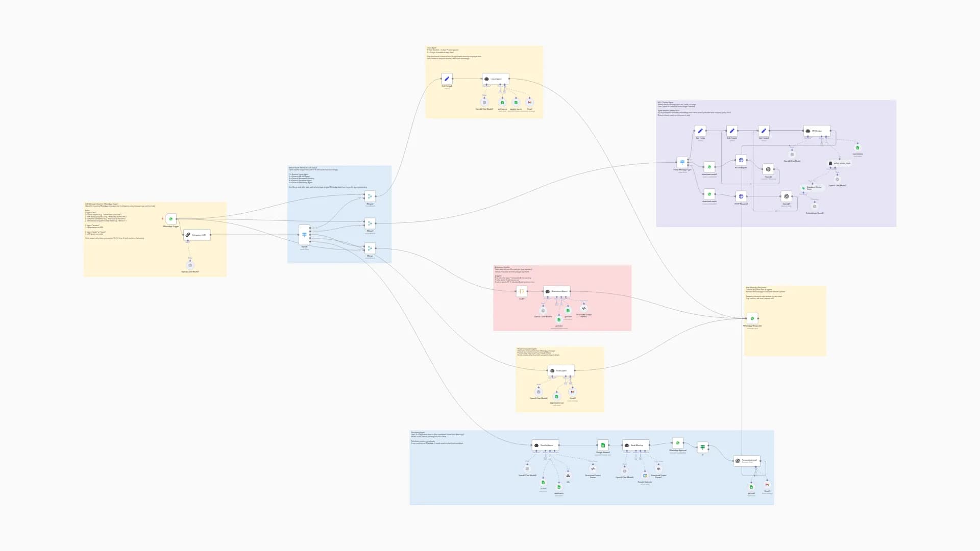Select the Embeddings OpenAI node
980x551 pixels.
tap(815, 207)
